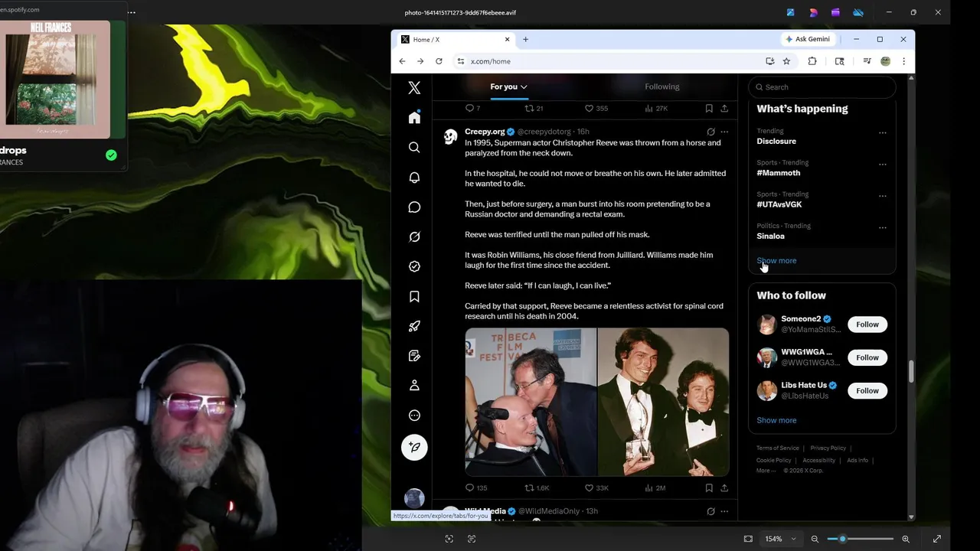The height and width of the screenshot is (551, 980).
Task: Open Bookmarks icon in X sidebar
Action: (414, 296)
